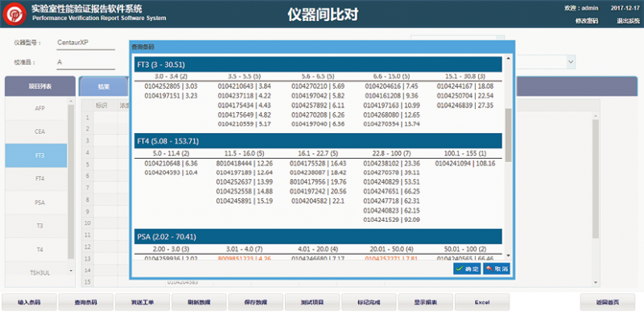The height and width of the screenshot is (312, 644).
Task: Click the 返回首页 button
Action: tap(608, 302)
